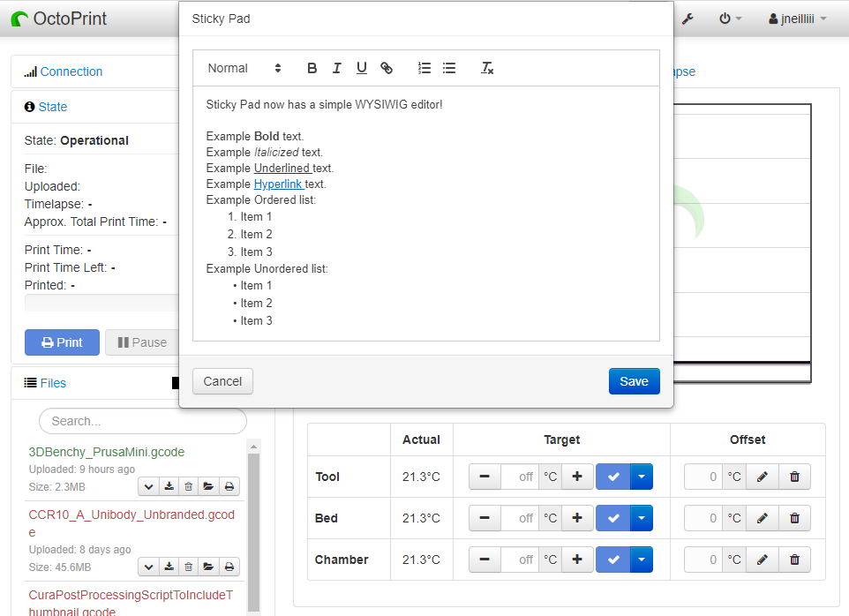
Task: Click the blue Print button
Action: (x=63, y=342)
